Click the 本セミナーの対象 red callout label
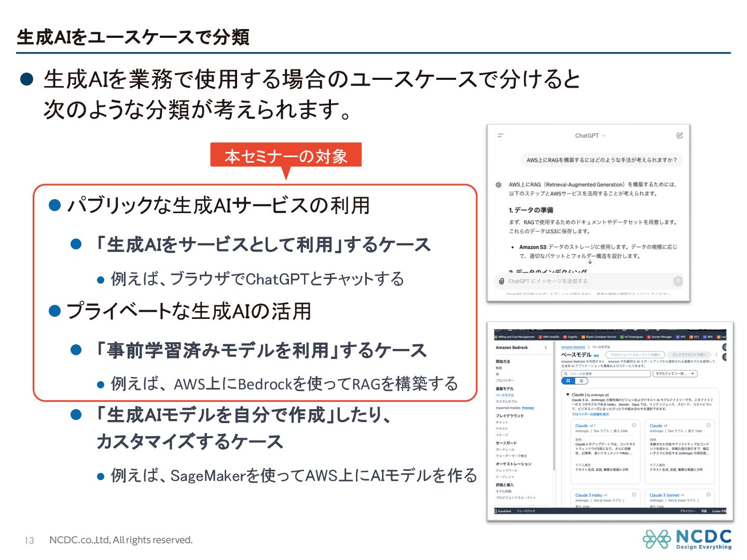The image size is (747, 560). tap(286, 155)
